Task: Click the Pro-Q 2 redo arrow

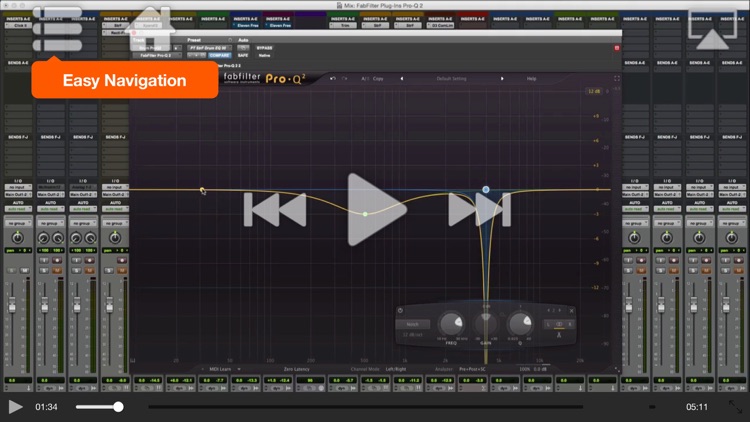Action: pyautogui.click(x=344, y=78)
